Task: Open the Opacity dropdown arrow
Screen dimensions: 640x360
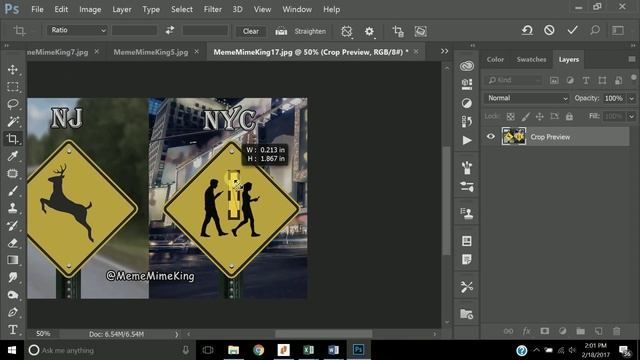Action: 631,98
